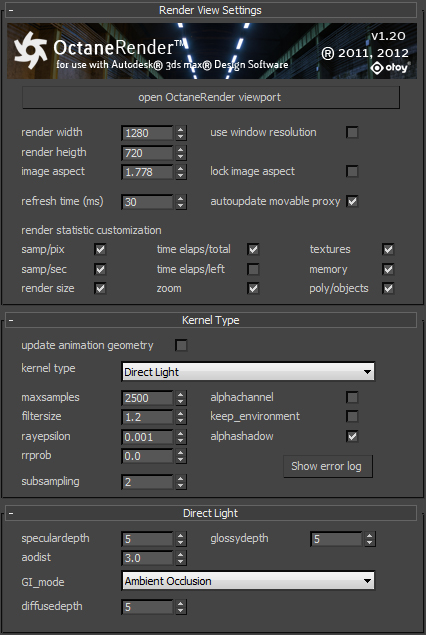Viewport: 426px width, 635px height.
Task: Enable lock image aspect checkbox
Action: [352, 171]
